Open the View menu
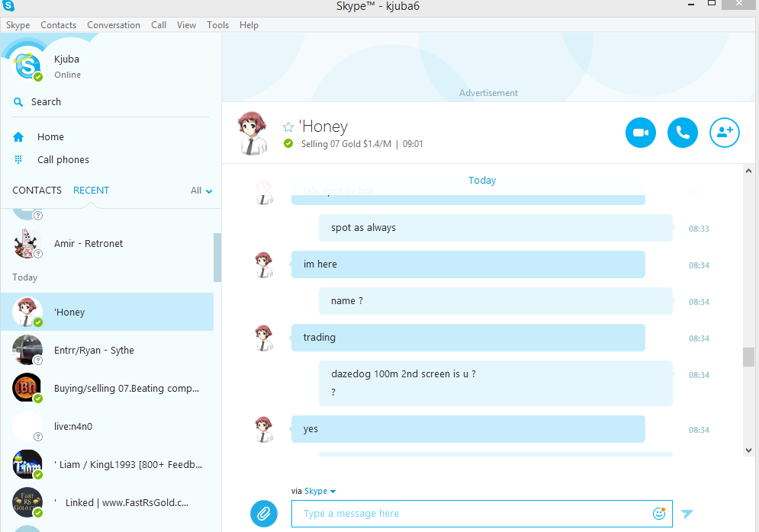759x532 pixels. pos(186,25)
